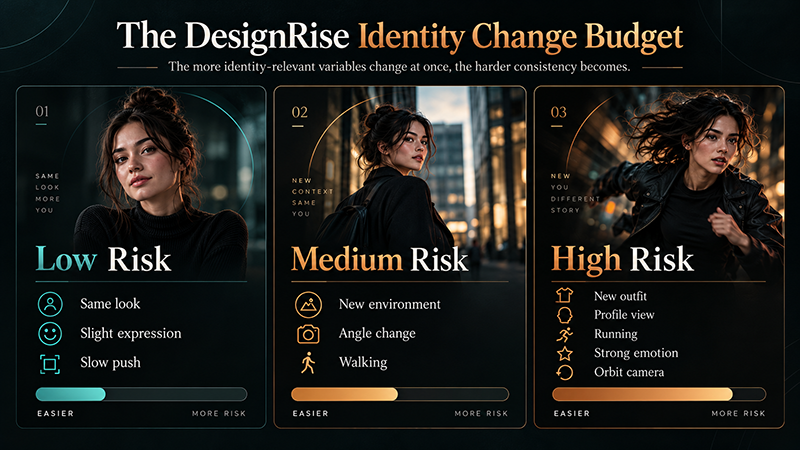Click the NEW CONTEXT SAME YOU caption
Screen dimensions: 800x450
312,197
